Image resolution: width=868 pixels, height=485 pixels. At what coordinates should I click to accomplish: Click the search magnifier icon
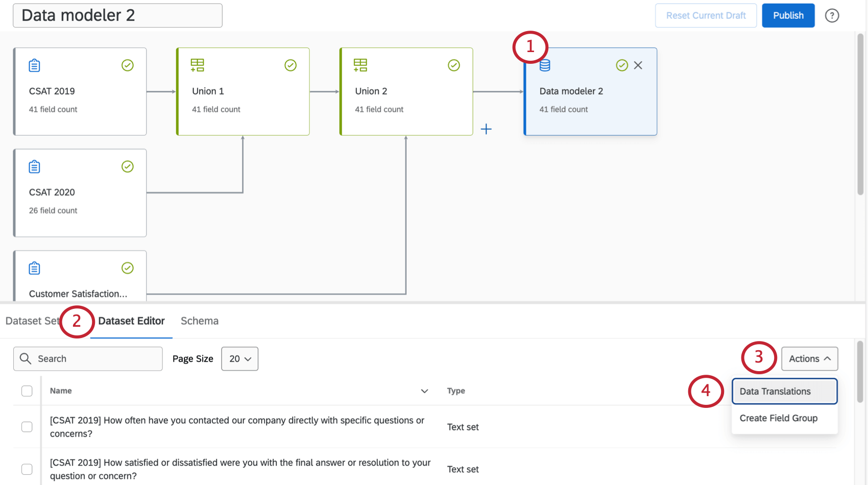(26, 358)
